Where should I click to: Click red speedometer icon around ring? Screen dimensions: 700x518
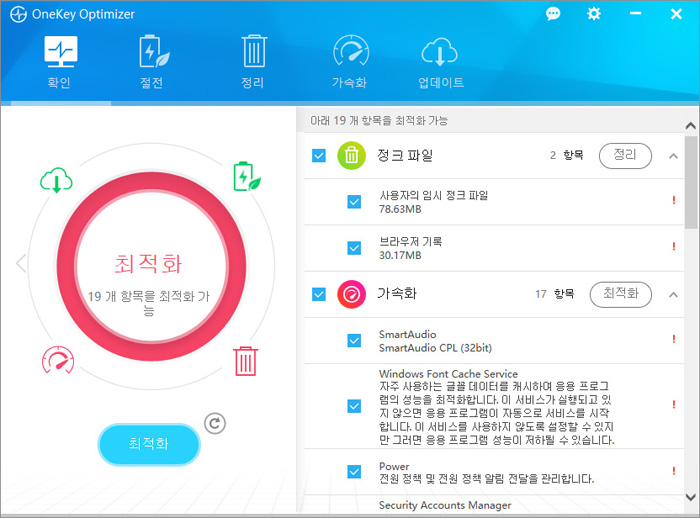(x=58, y=359)
